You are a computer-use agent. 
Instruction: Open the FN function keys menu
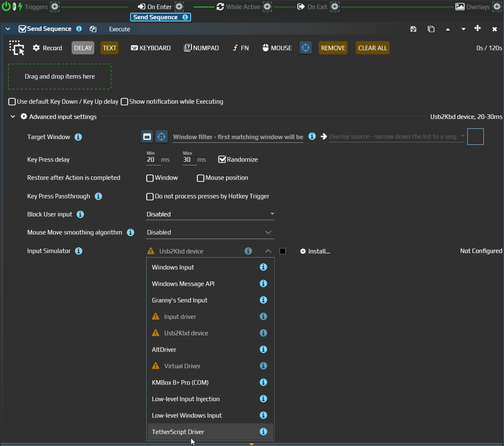241,48
